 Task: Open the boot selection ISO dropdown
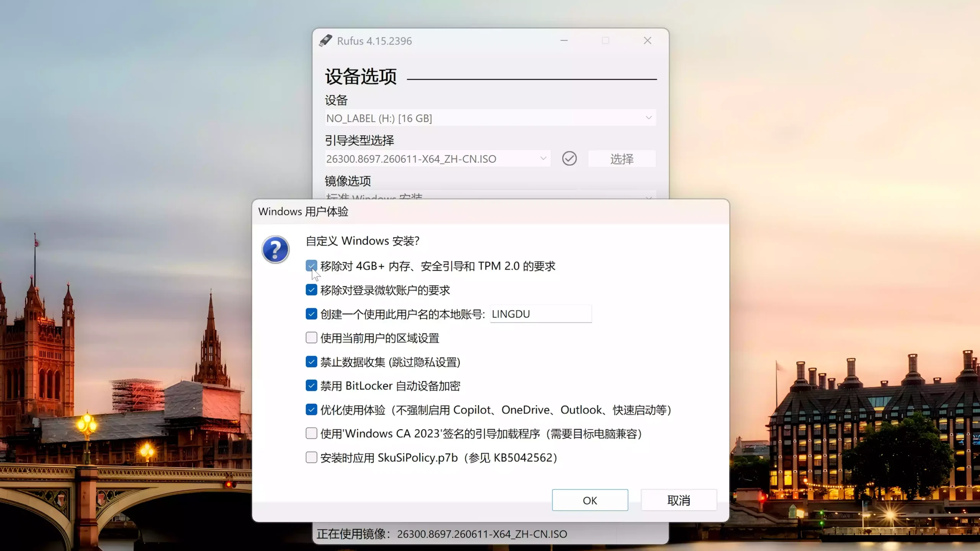(x=438, y=158)
